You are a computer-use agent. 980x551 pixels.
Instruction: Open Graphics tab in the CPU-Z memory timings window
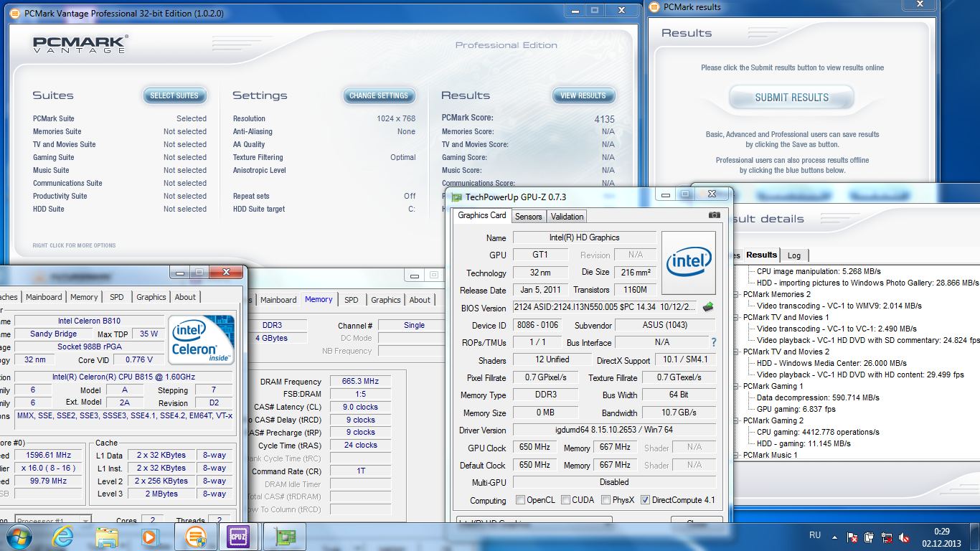coord(386,300)
